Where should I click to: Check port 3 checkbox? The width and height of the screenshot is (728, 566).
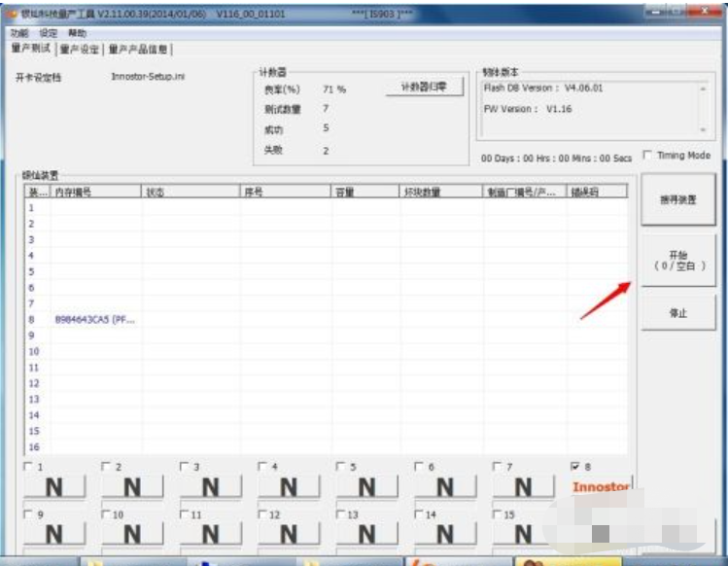point(185,467)
